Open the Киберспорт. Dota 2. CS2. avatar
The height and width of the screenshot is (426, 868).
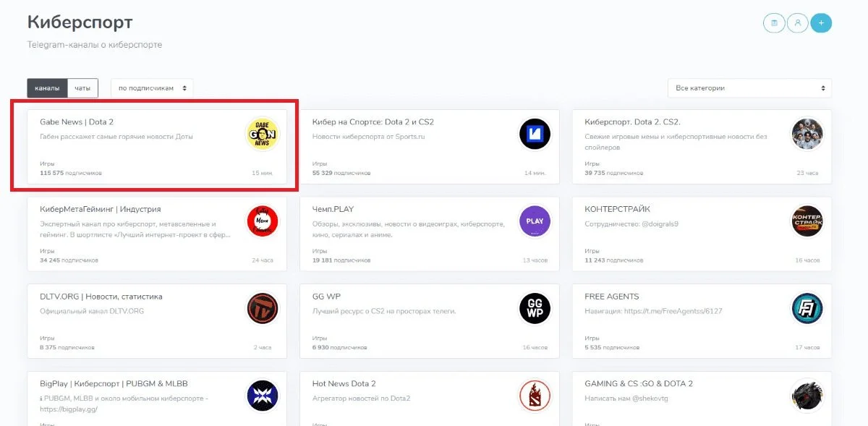[807, 135]
